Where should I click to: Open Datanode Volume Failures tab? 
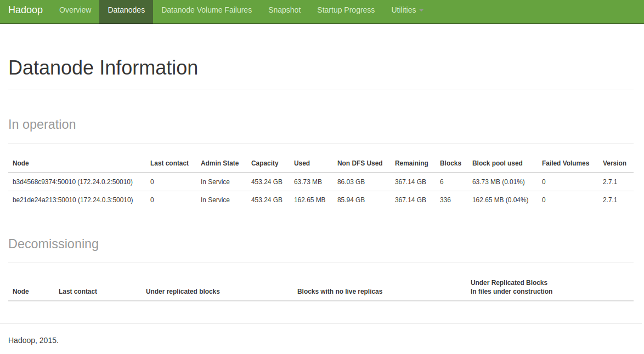coord(207,10)
